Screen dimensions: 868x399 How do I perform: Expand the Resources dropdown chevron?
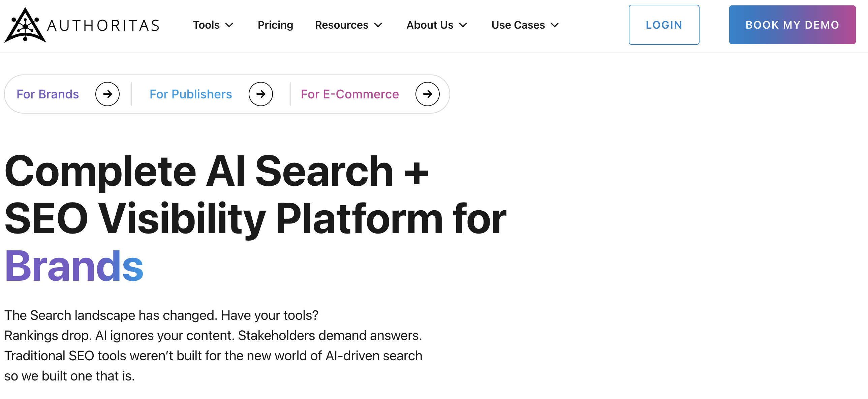378,25
